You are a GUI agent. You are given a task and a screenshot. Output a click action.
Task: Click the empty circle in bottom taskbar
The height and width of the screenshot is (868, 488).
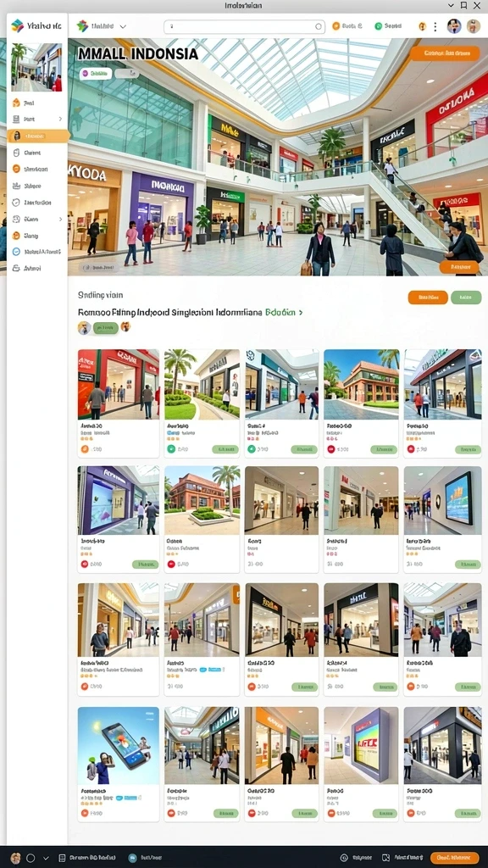coord(30,858)
